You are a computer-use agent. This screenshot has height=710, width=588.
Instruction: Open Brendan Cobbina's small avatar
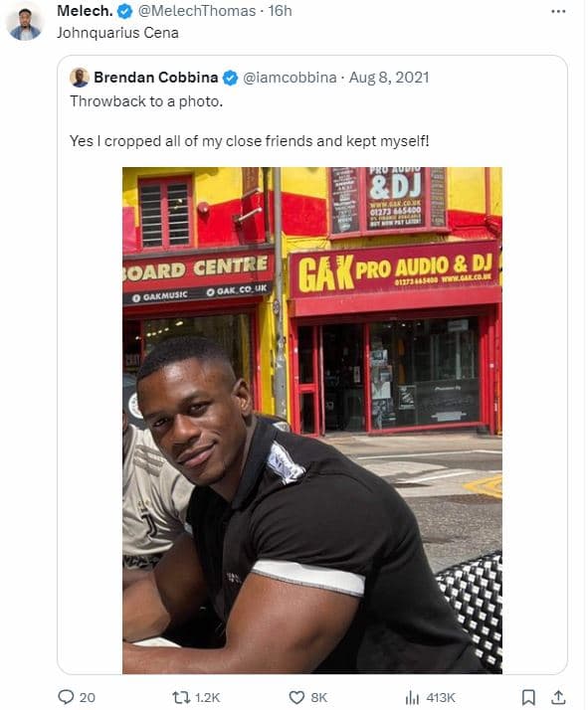(80, 78)
